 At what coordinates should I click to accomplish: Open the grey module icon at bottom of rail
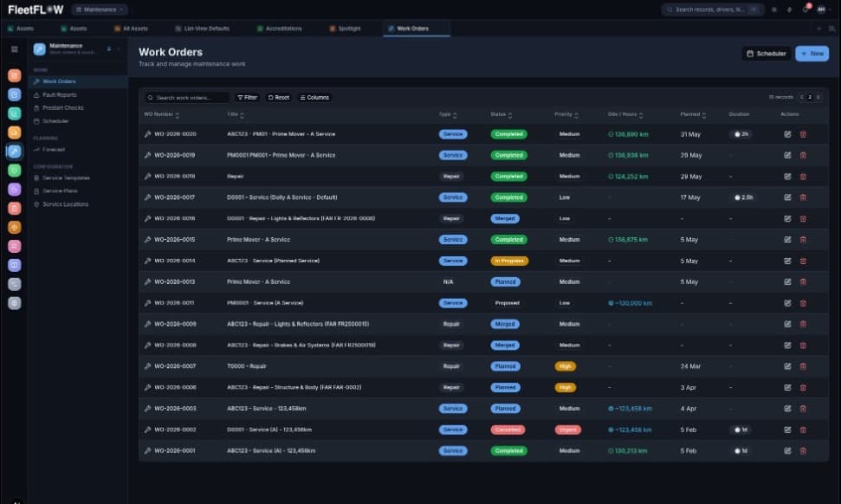point(15,303)
